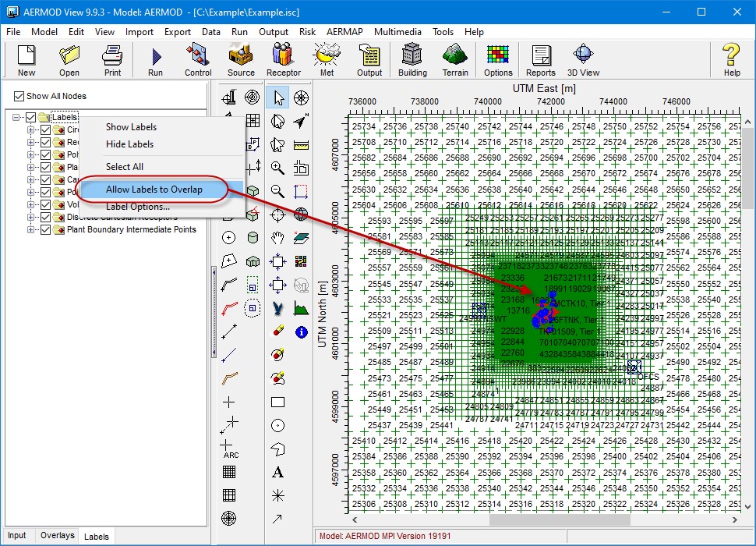This screenshot has height=546, width=756.
Task: Uncheck the Show All Nodes checkbox
Action: (x=19, y=96)
